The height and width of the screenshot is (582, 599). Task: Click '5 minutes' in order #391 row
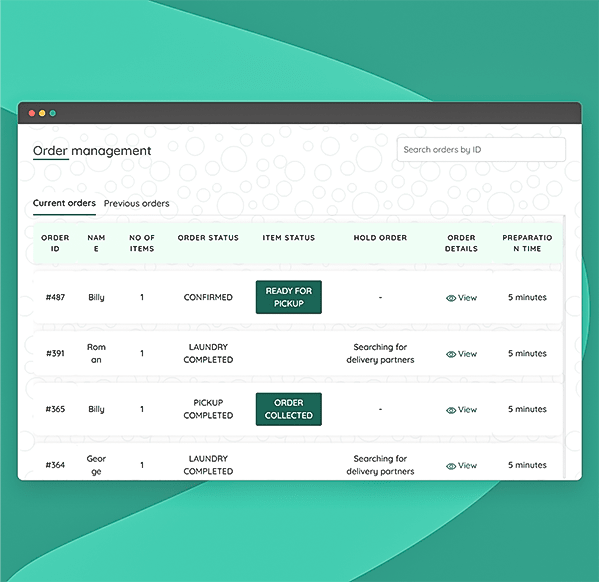(527, 353)
